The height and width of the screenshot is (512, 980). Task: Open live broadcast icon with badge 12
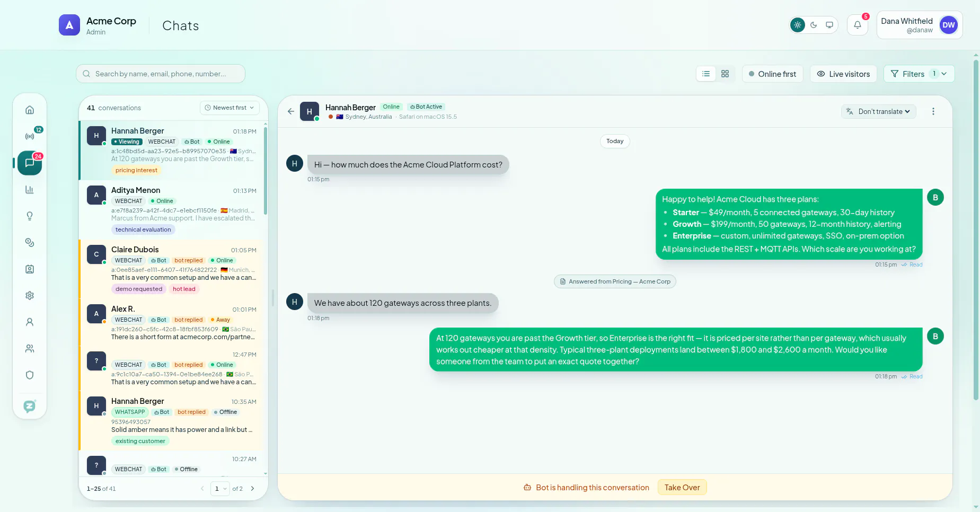click(x=30, y=136)
